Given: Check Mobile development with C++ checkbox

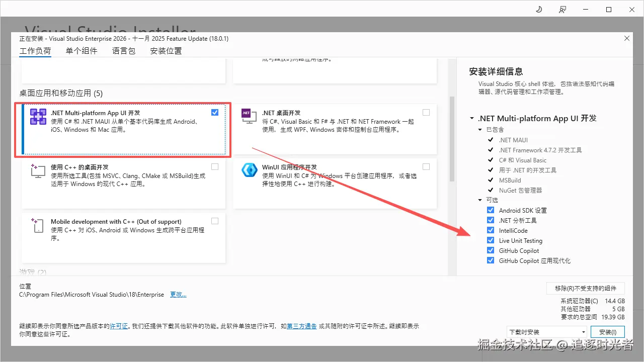Looking at the screenshot, I should pyautogui.click(x=215, y=221).
